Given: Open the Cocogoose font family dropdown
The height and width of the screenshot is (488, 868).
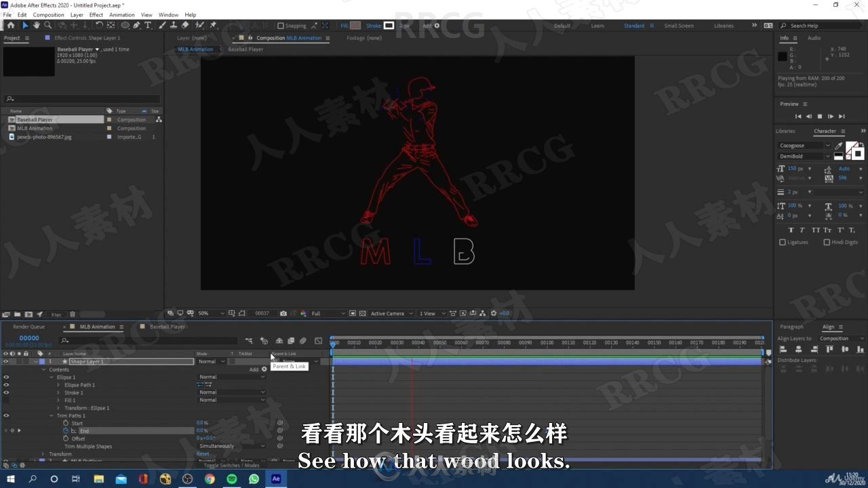Looking at the screenshot, I should (x=805, y=146).
